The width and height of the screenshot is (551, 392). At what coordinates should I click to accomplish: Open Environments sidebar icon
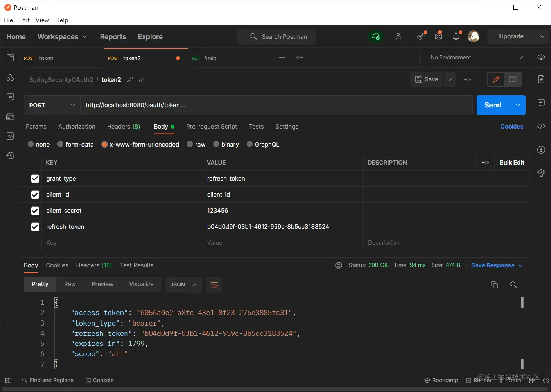coord(10,97)
